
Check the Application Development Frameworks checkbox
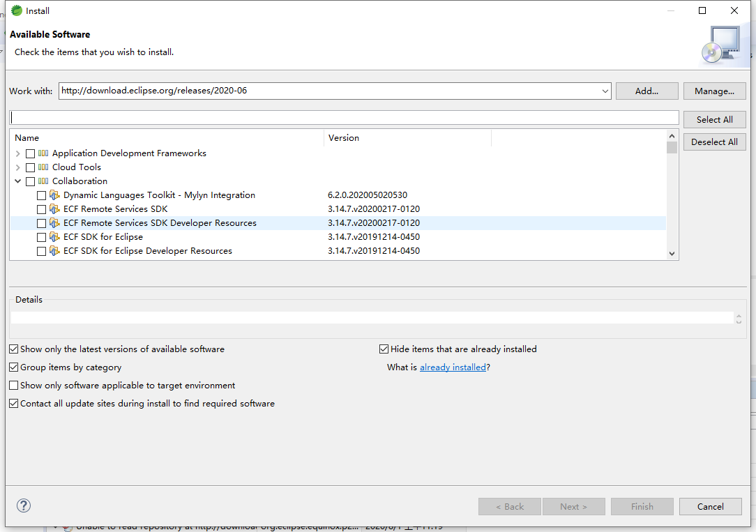31,153
